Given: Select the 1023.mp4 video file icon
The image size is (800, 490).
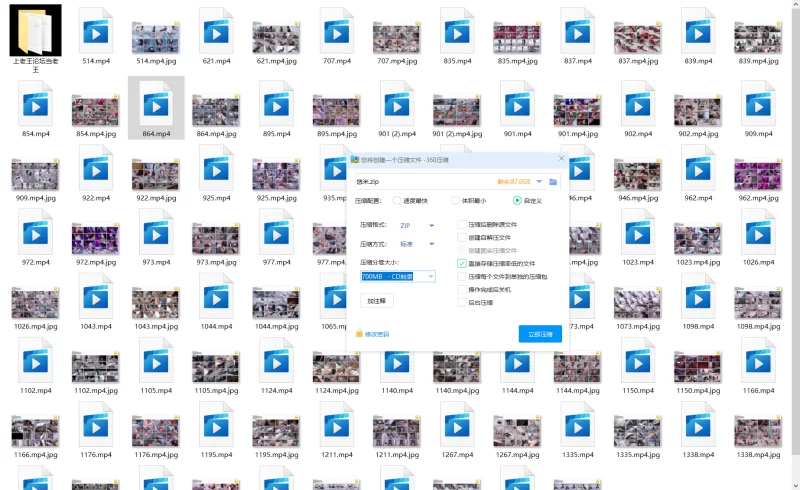Looking at the screenshot, I should [638, 233].
